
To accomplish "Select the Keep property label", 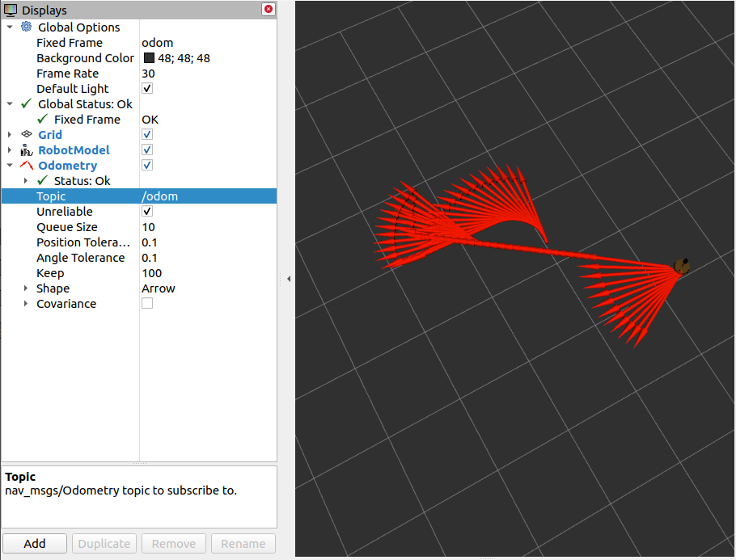I will [x=50, y=273].
